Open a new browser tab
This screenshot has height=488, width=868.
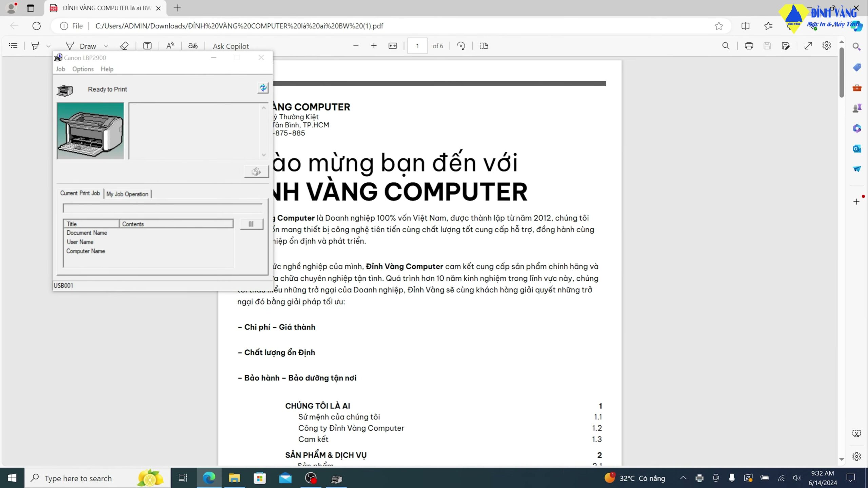[x=177, y=8]
